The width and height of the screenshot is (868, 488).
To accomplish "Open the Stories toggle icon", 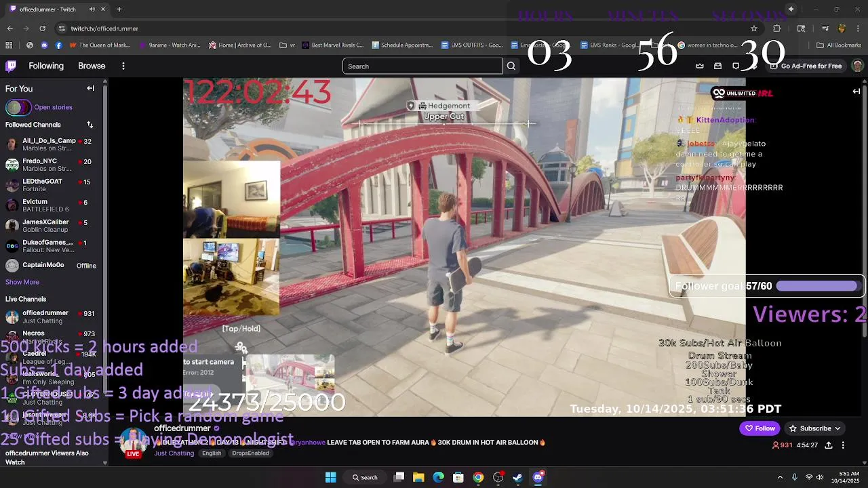I will click(x=18, y=107).
